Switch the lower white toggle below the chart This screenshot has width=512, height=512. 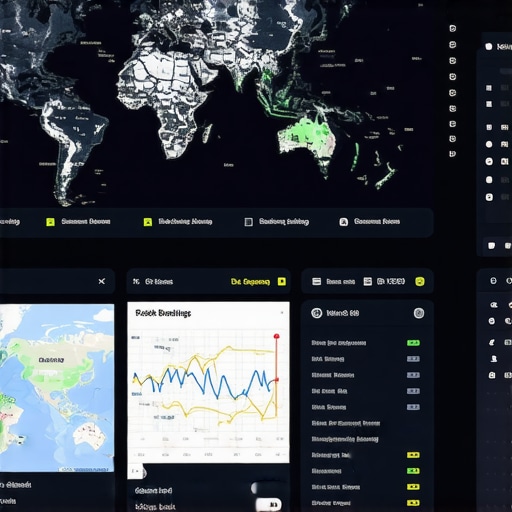point(269,504)
